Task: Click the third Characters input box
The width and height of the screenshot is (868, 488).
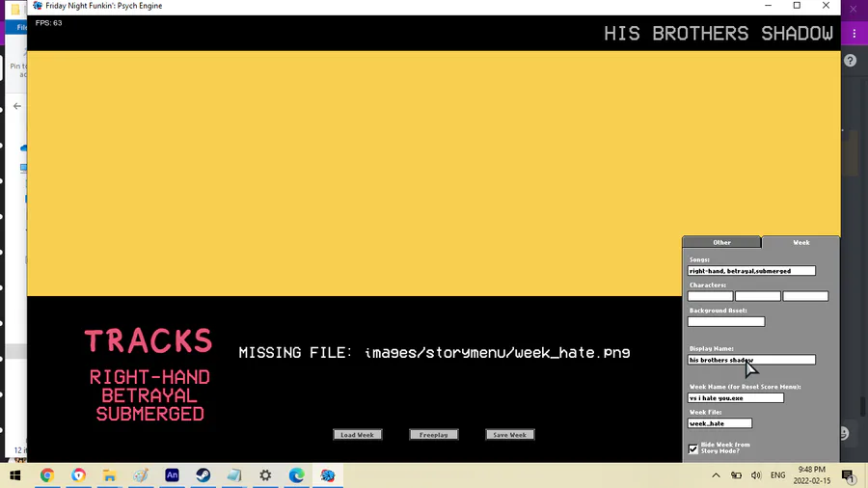Action: [x=805, y=296]
